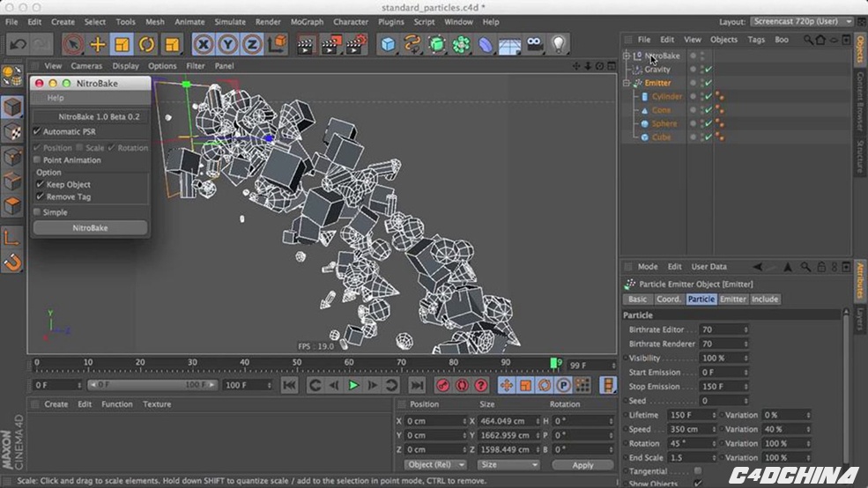Select the Move tool
Image resolution: width=868 pixels, height=488 pixels.
[x=98, y=44]
